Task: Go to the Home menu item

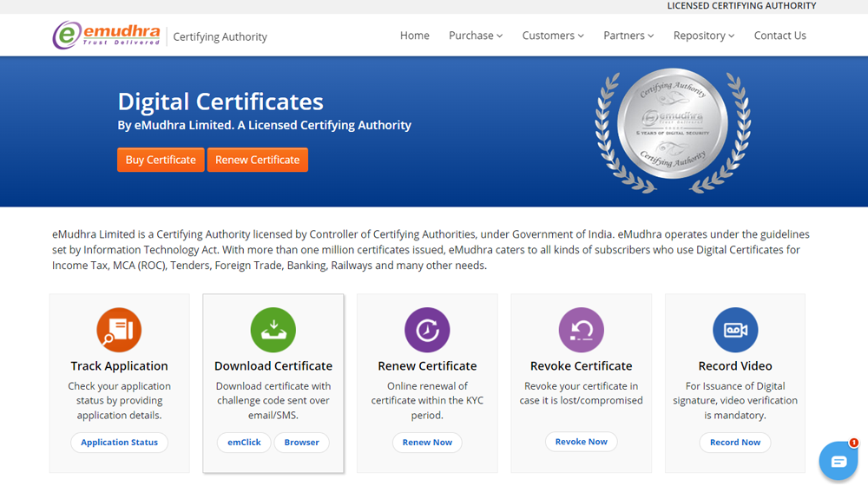Action: pos(415,36)
